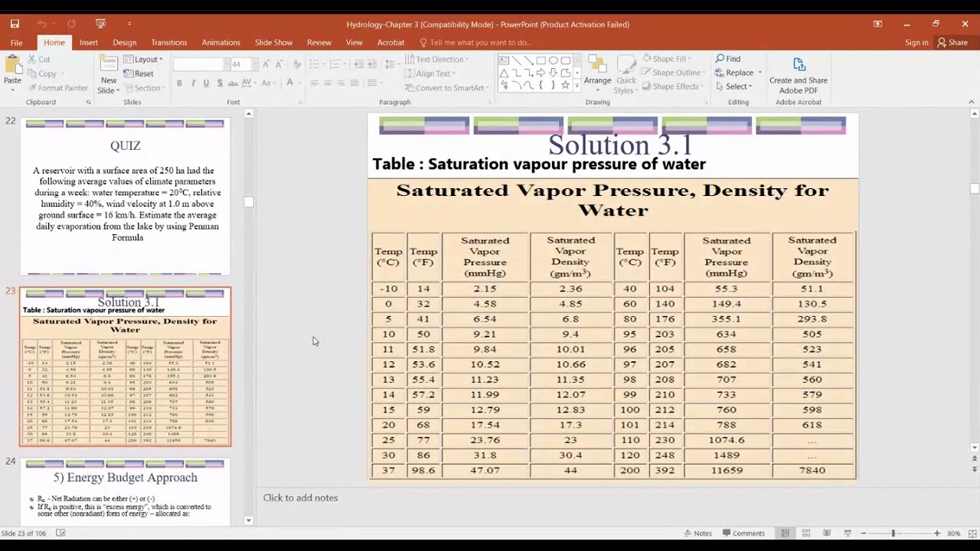Start Slide Show from status bar
980x551 pixels.
tap(848, 533)
